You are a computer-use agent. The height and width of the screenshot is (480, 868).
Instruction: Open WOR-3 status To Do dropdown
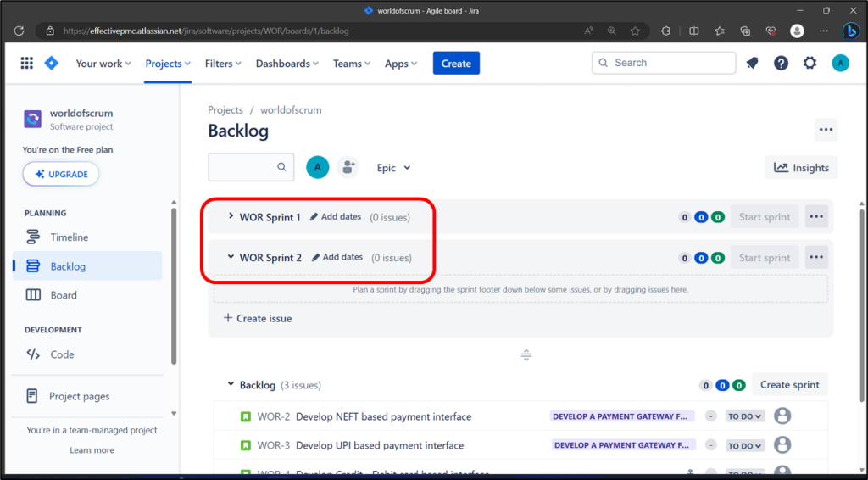(x=745, y=446)
